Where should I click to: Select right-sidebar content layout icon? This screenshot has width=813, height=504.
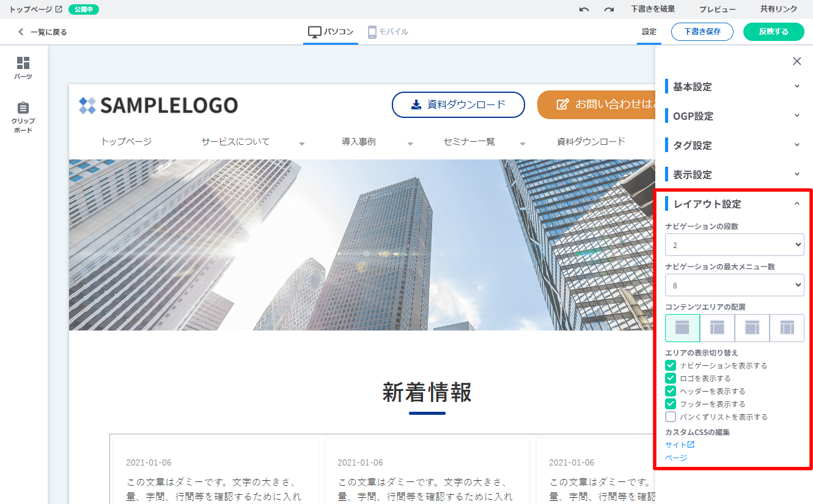coord(752,328)
